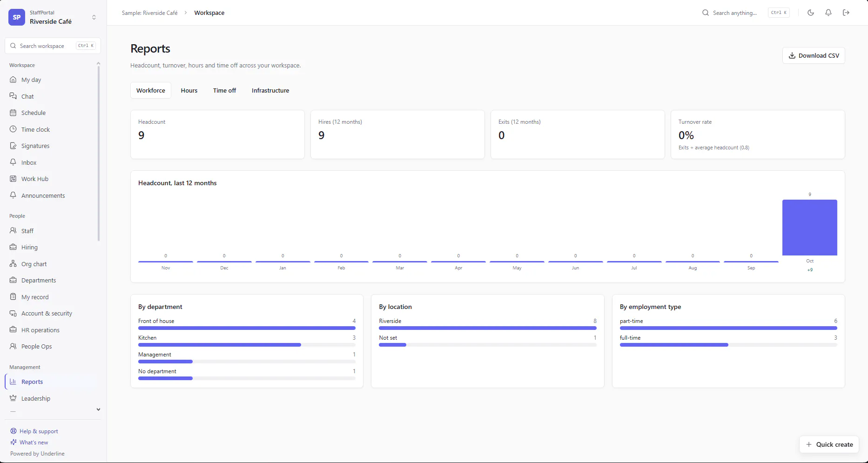Click the Download CSV button
Viewport: 868px width, 463px height.
[x=814, y=55]
